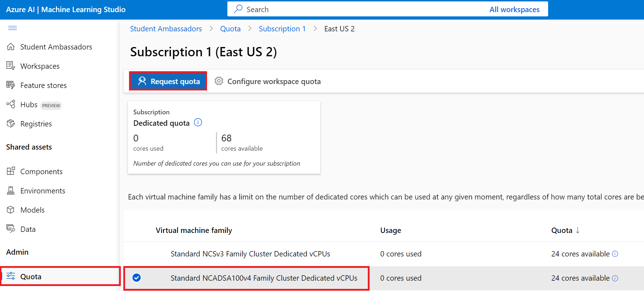Go to Subscription 1 breadcrumb link
The image size is (644, 291).
click(282, 29)
